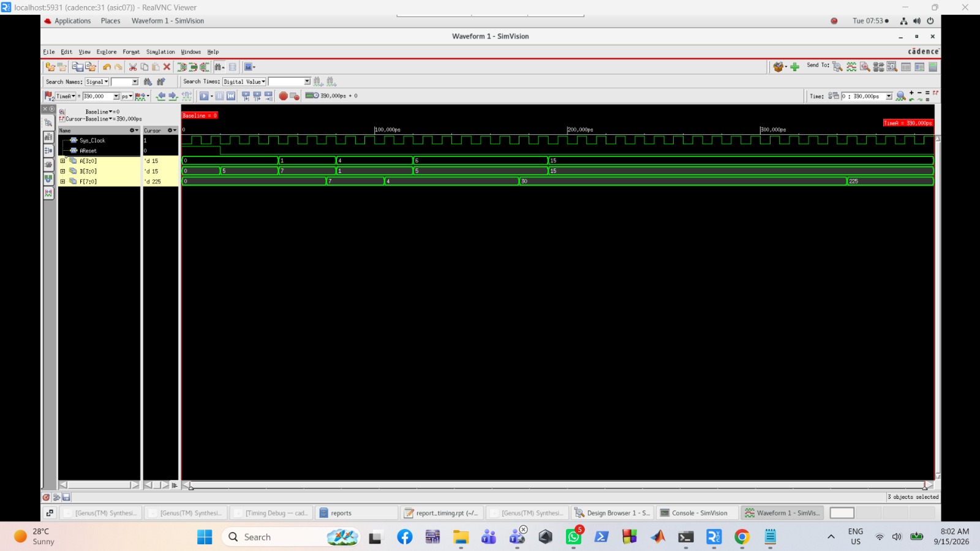The height and width of the screenshot is (551, 980).
Task: Click the red X delete icon
Action: [x=167, y=67]
